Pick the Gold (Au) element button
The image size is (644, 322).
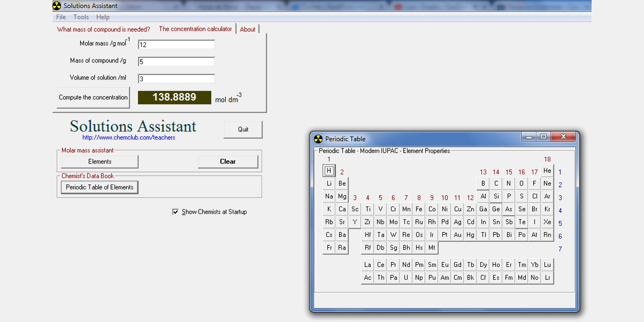point(457,235)
